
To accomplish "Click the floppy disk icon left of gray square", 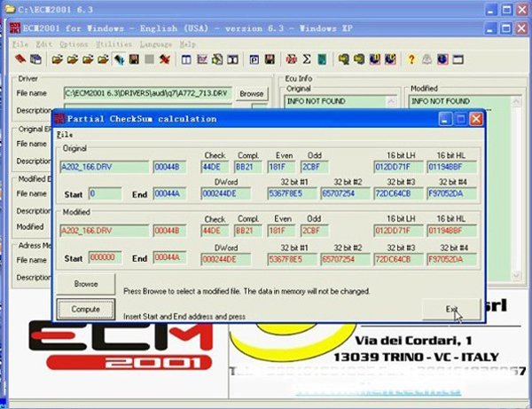I will coord(135,59).
